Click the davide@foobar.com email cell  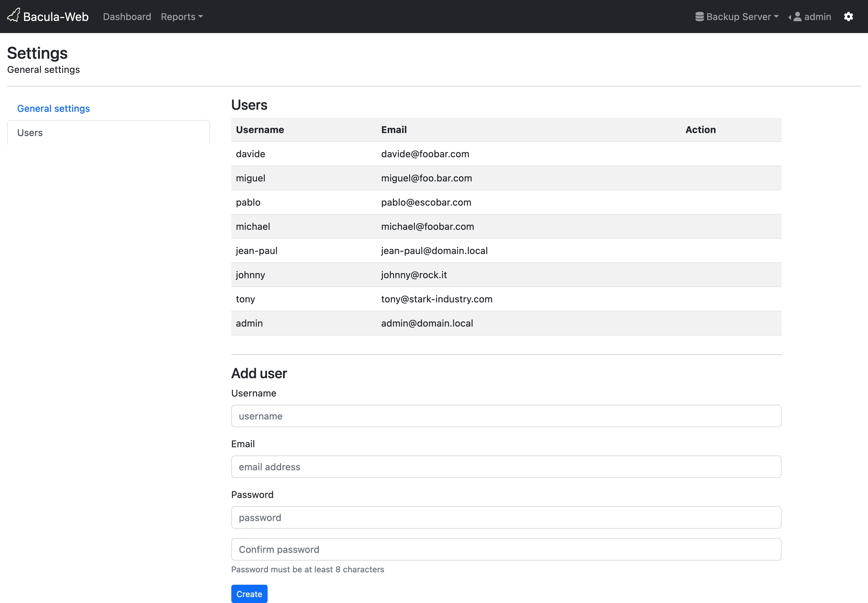point(425,154)
